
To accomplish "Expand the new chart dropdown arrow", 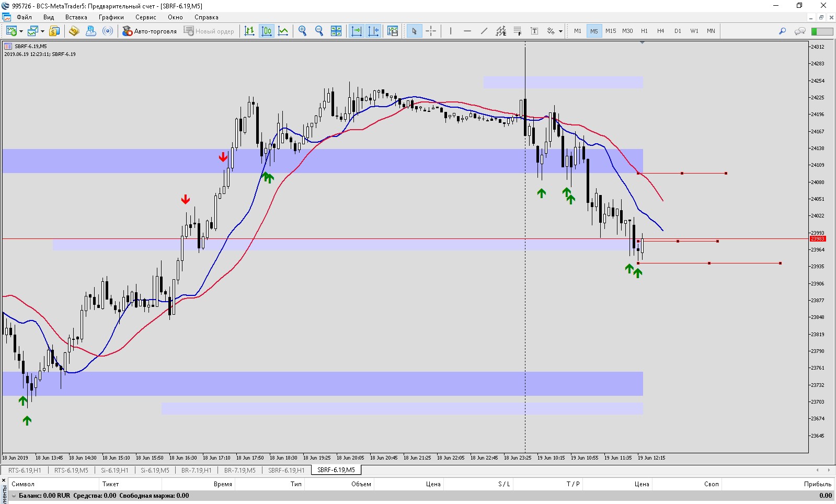I will point(21,31).
